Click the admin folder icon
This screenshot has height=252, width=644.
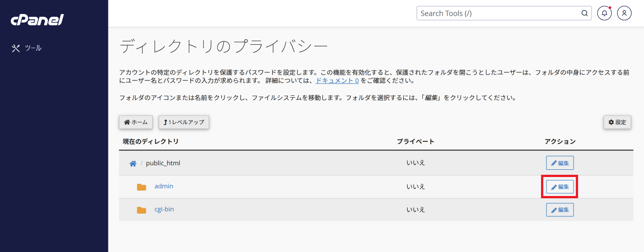(142, 187)
